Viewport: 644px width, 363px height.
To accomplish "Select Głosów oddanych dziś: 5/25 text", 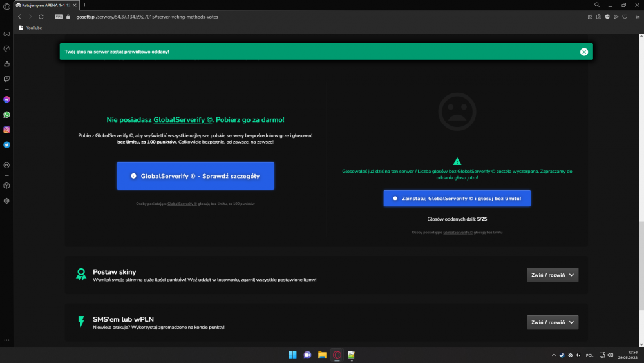I will point(457,219).
